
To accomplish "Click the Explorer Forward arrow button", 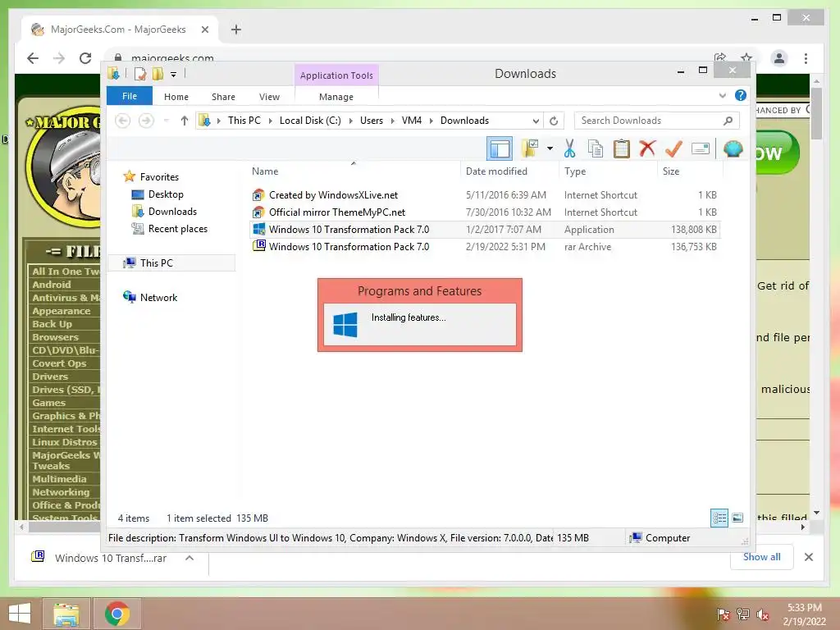I will (146, 121).
